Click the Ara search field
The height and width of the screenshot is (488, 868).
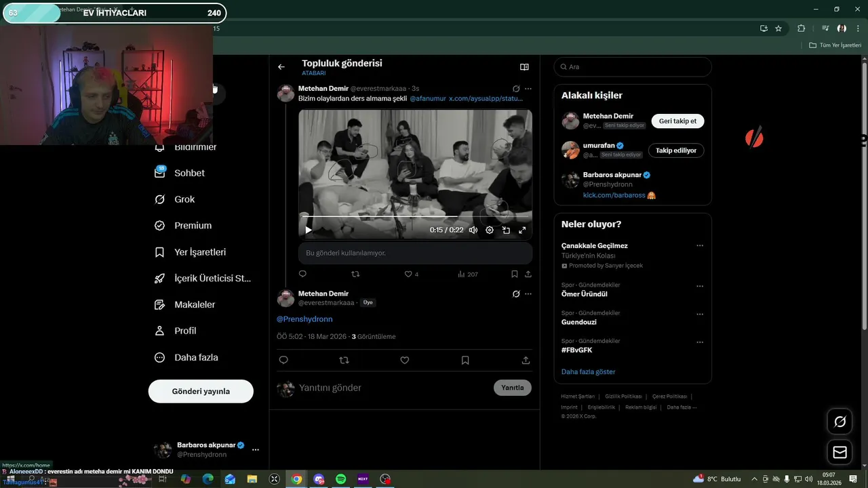633,67
